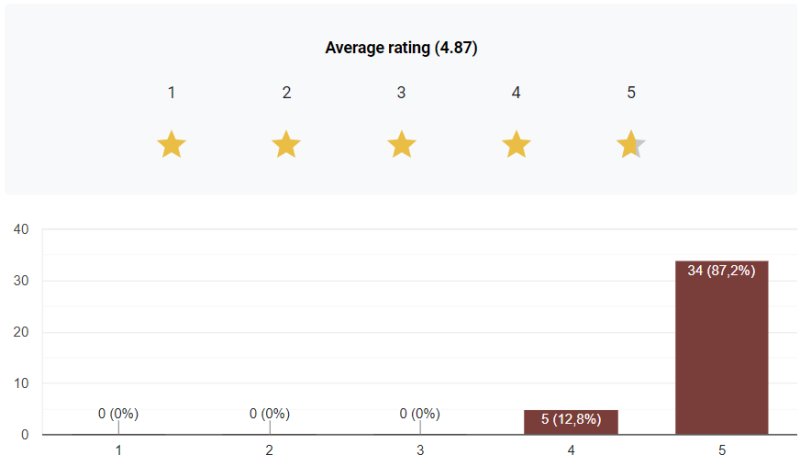This screenshot has height=466, width=800.
Task: Pick the third gold star
Action: (x=401, y=145)
